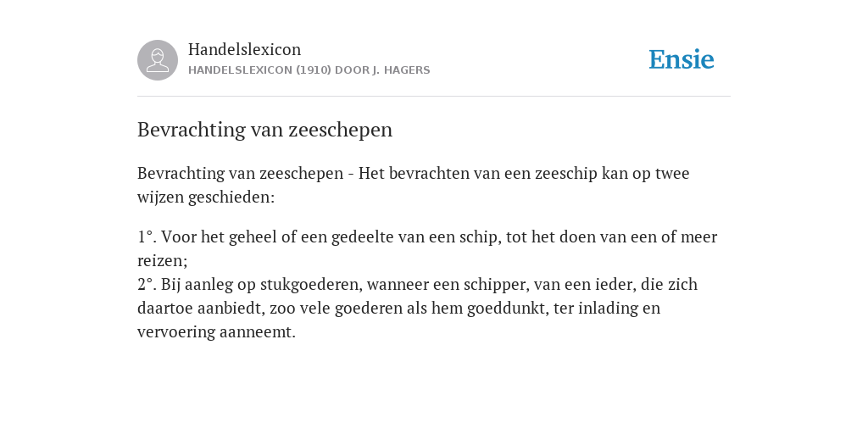
Task: Click the grey author avatar icon
Action: [x=158, y=60]
